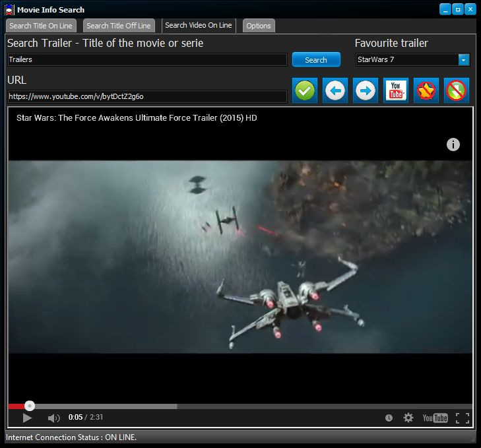This screenshot has width=481, height=448.
Task: Go to previous trailer with left arrow
Action: point(335,90)
